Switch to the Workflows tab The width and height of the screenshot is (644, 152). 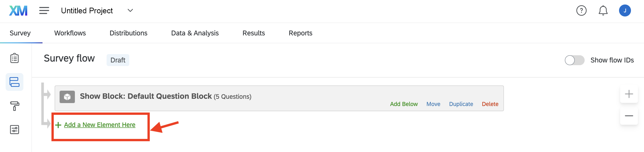pos(70,33)
